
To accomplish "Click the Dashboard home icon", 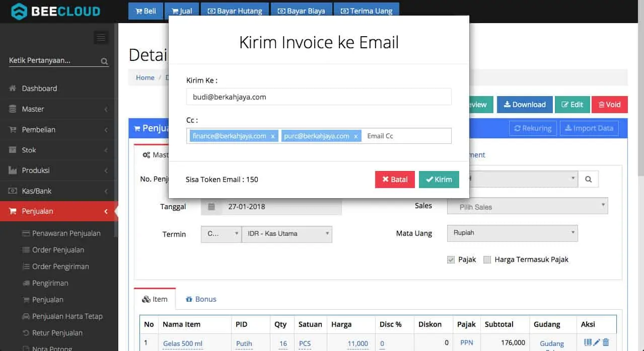I will (x=13, y=89).
